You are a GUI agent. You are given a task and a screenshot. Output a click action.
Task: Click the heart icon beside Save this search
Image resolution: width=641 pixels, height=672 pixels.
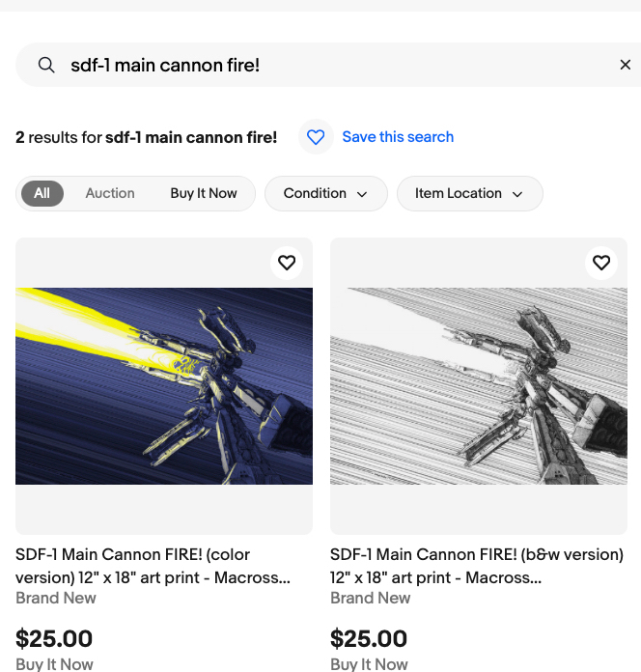click(x=316, y=137)
